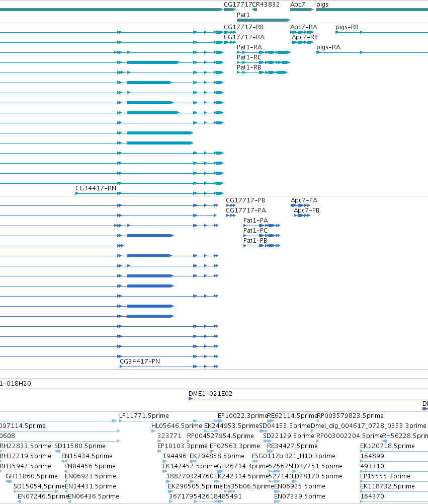This screenshot has height=504, width=428.
Task: Select the GH11860.5prime EST label
Action: tap(32, 476)
